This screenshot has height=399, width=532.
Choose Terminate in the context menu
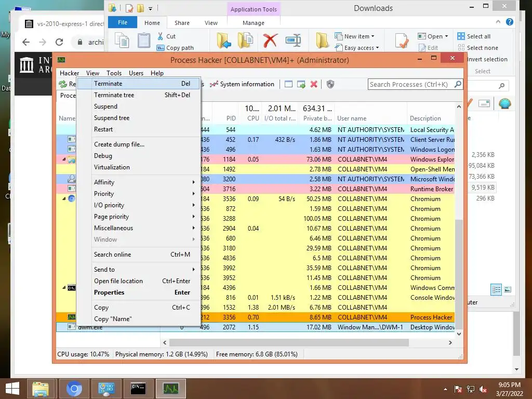point(139,84)
